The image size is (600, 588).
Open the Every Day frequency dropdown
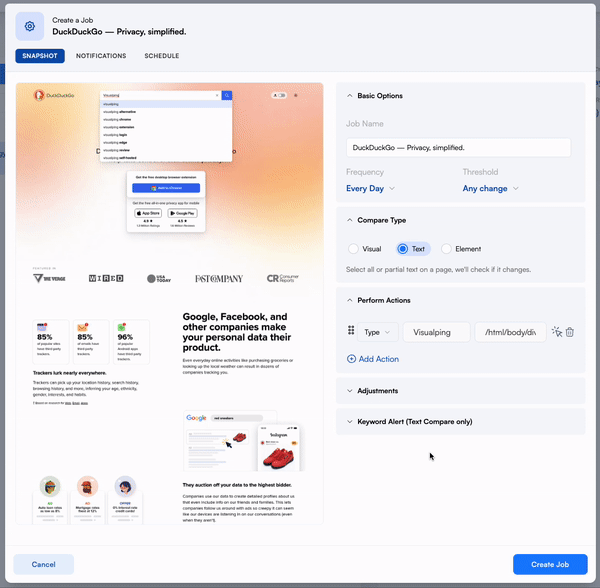[370, 189]
